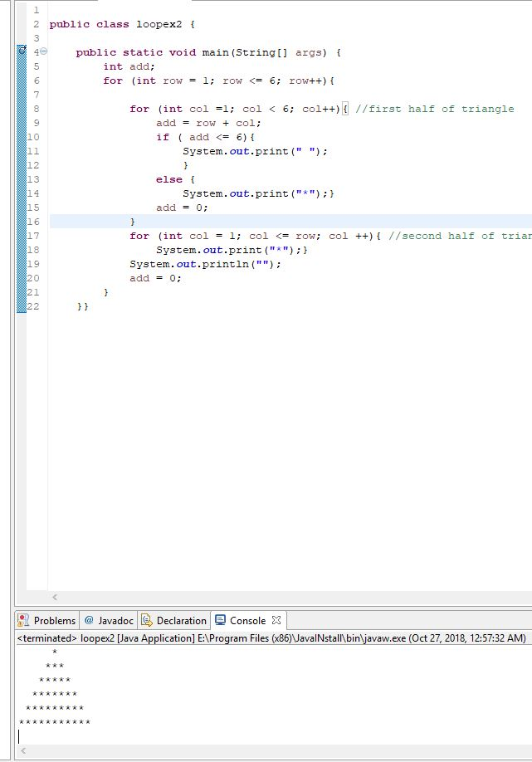Viewport: 532px width, 762px height.
Task: Click the 'public class loopex2 {' line
Action: pos(122,24)
